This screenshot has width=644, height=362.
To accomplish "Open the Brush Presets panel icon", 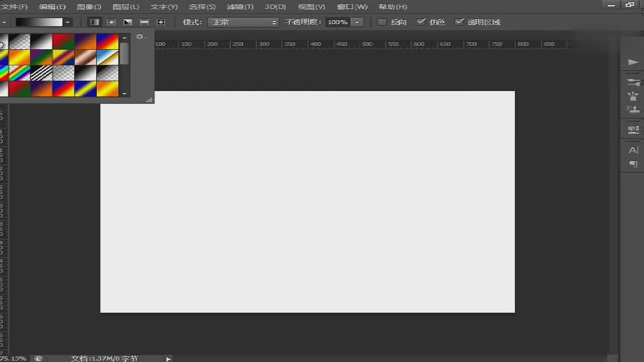I will tap(633, 81).
